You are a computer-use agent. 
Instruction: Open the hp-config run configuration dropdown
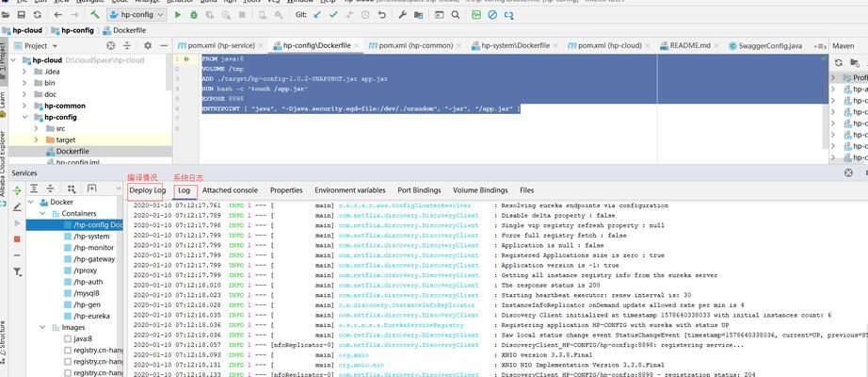[137, 15]
